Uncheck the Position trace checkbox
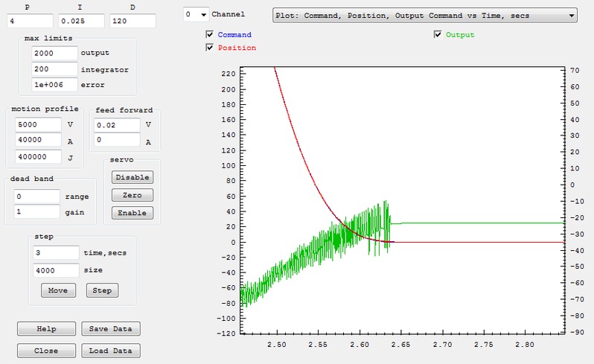The image size is (594, 364). coord(210,48)
